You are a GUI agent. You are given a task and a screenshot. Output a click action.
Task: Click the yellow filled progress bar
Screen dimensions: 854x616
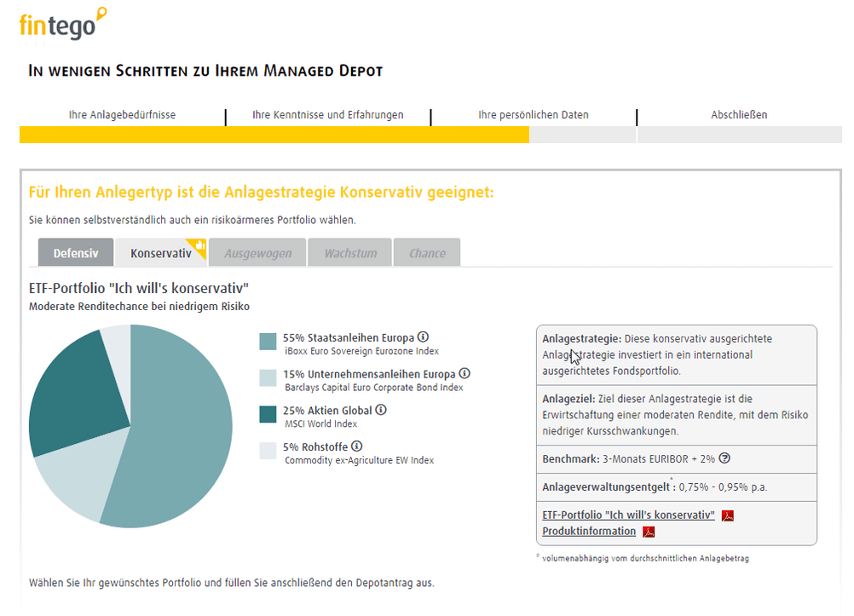coord(274,135)
